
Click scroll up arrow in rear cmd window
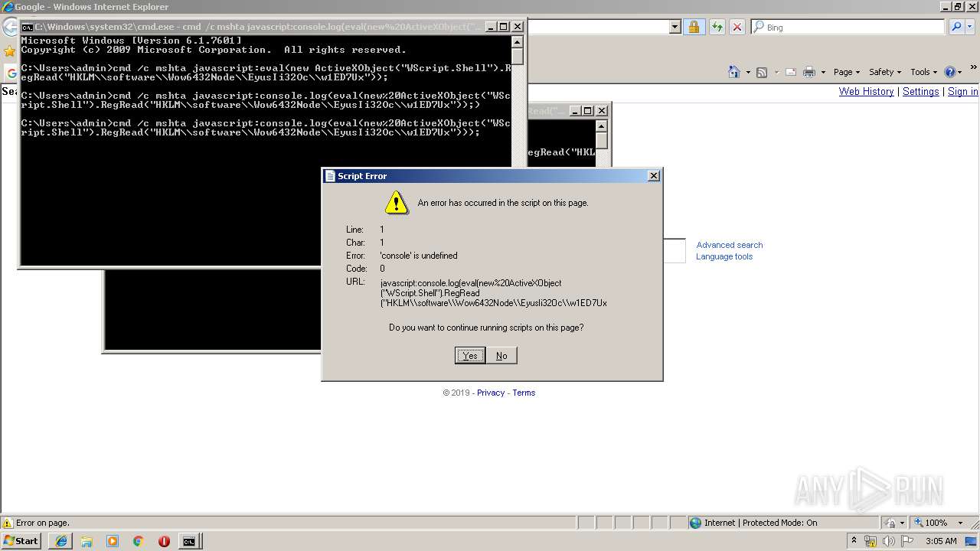coord(602,127)
